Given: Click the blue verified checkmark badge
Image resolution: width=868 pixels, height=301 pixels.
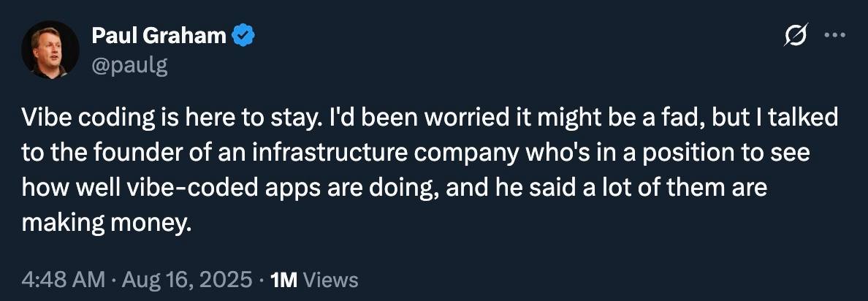Looking at the screenshot, I should 243,35.
